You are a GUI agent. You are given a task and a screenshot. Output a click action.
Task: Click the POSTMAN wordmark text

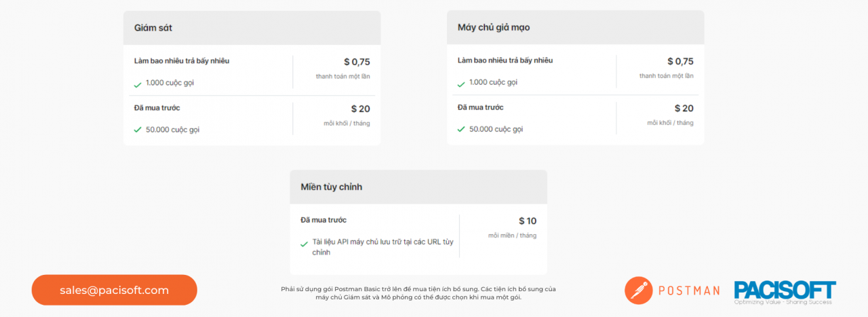click(x=689, y=291)
